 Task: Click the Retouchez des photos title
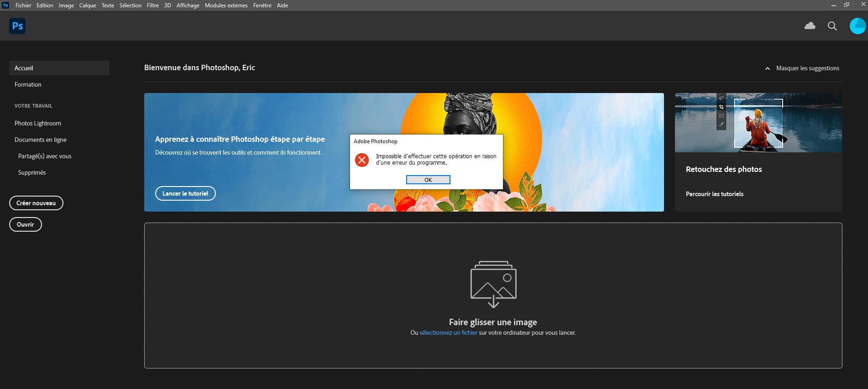724,169
